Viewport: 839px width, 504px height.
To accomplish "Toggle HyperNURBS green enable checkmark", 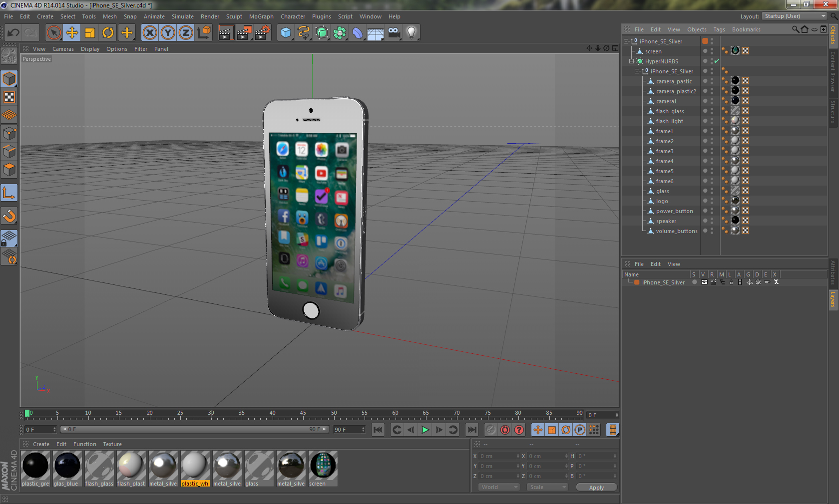I will point(717,61).
